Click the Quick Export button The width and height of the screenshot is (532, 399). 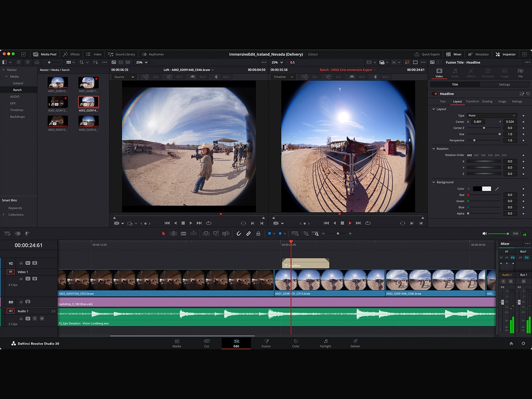pyautogui.click(x=427, y=54)
